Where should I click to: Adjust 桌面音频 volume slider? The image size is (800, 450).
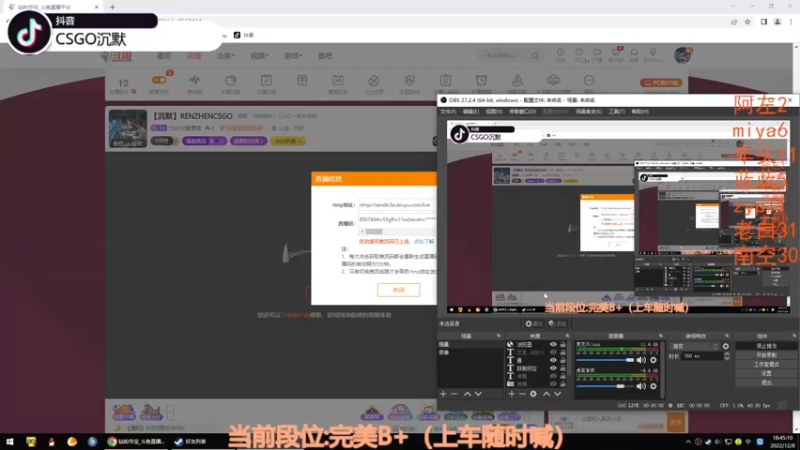coord(605,386)
